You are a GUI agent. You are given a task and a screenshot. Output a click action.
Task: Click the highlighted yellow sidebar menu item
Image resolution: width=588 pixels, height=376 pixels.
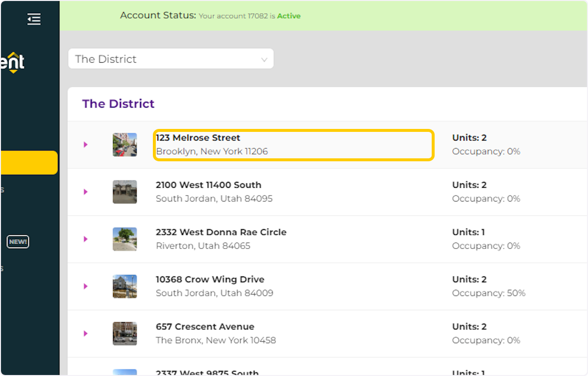[29, 163]
